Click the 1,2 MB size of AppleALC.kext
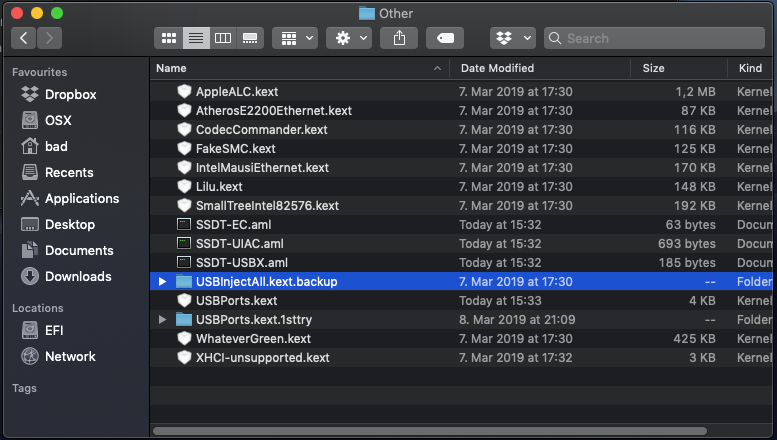 coord(695,92)
